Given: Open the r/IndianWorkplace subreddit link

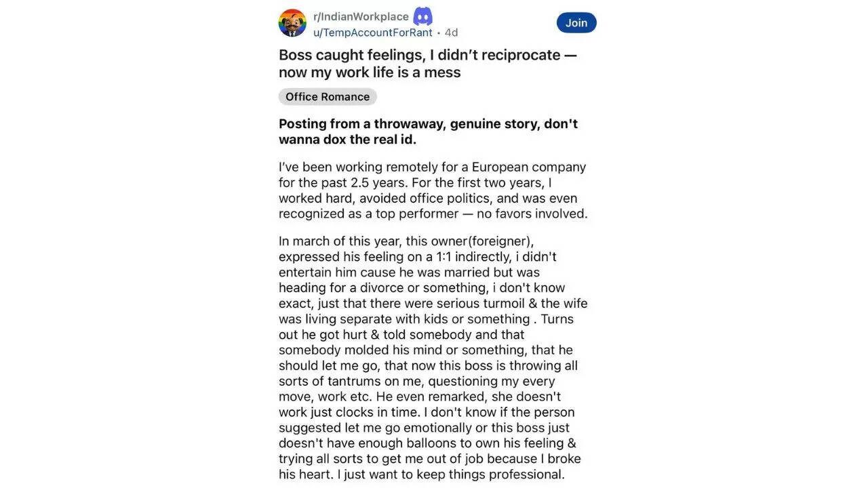Looking at the screenshot, I should [x=361, y=17].
